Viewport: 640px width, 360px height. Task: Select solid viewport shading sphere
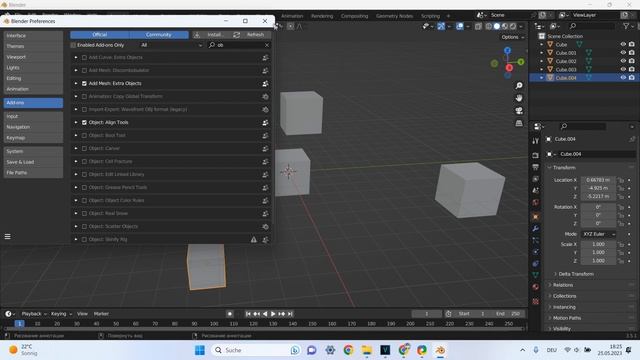(497, 26)
